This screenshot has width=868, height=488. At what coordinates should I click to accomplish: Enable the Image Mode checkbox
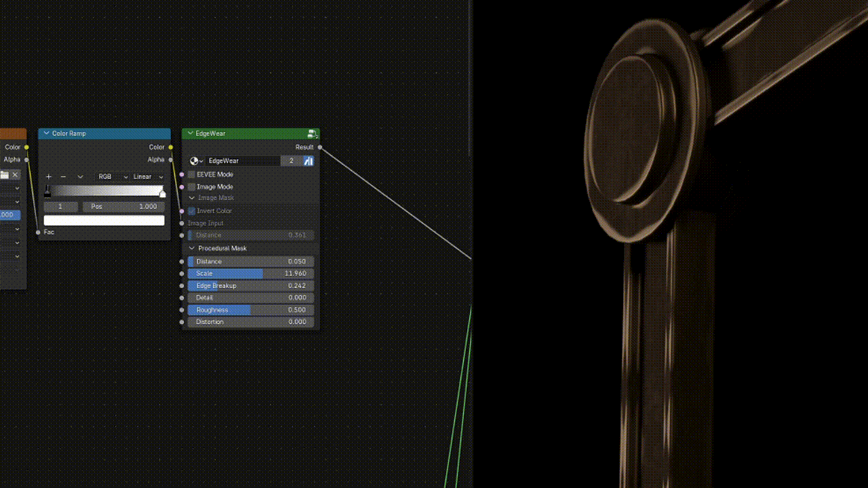click(191, 186)
